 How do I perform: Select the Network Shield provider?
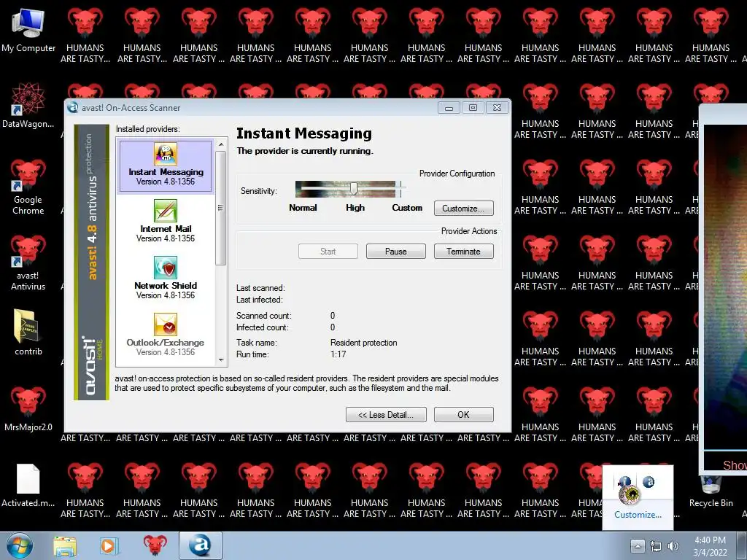(x=166, y=278)
